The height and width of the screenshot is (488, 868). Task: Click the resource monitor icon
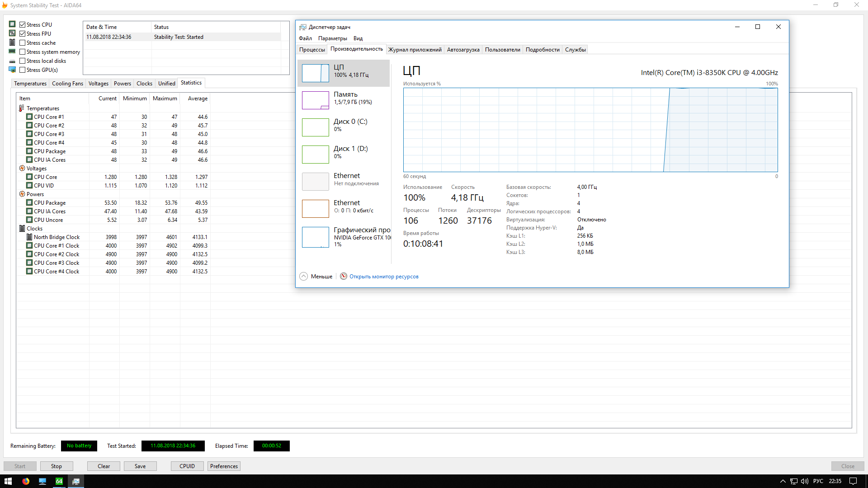coord(344,276)
